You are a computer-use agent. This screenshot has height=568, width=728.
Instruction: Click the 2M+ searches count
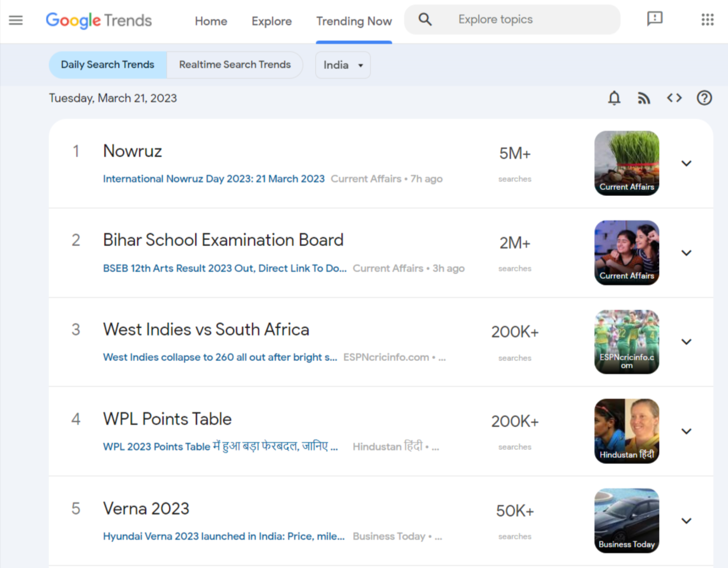515,243
